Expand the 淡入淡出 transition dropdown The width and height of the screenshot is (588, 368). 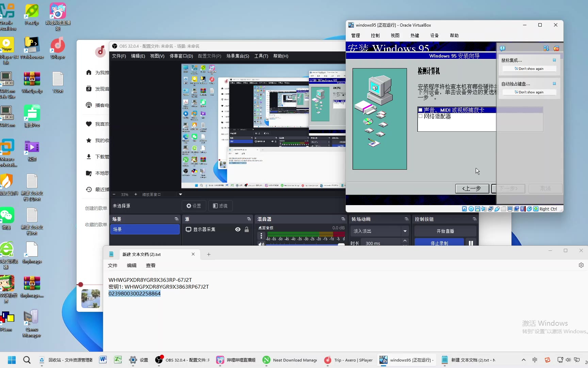tap(405, 231)
